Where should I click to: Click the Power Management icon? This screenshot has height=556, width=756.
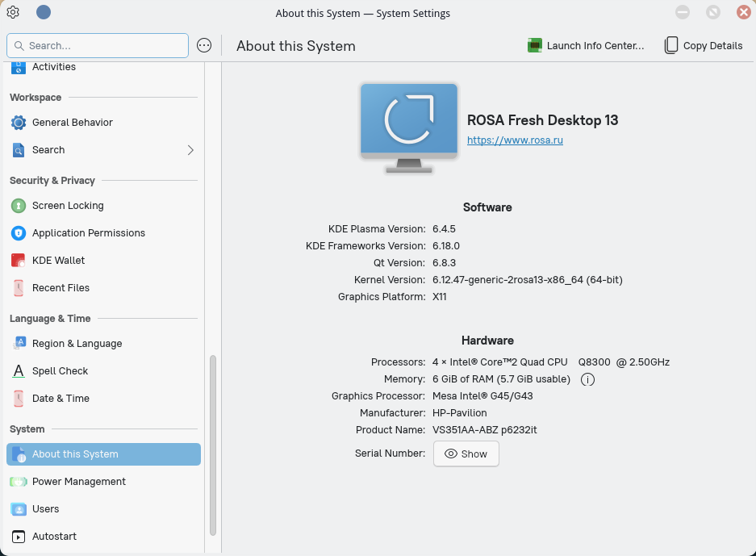point(19,482)
